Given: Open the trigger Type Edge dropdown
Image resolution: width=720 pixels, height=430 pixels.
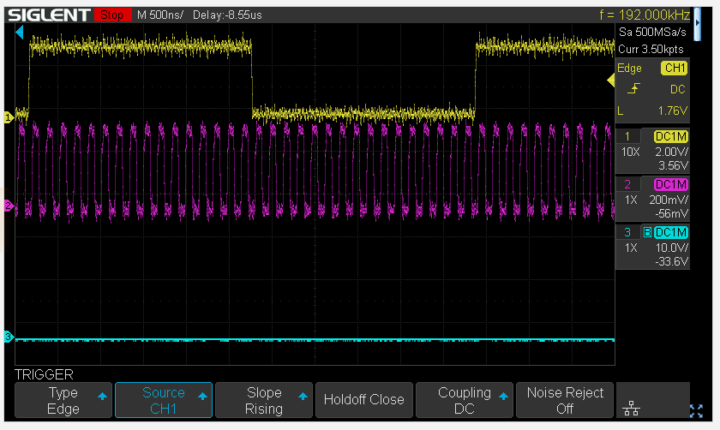Looking at the screenshot, I should (63, 400).
